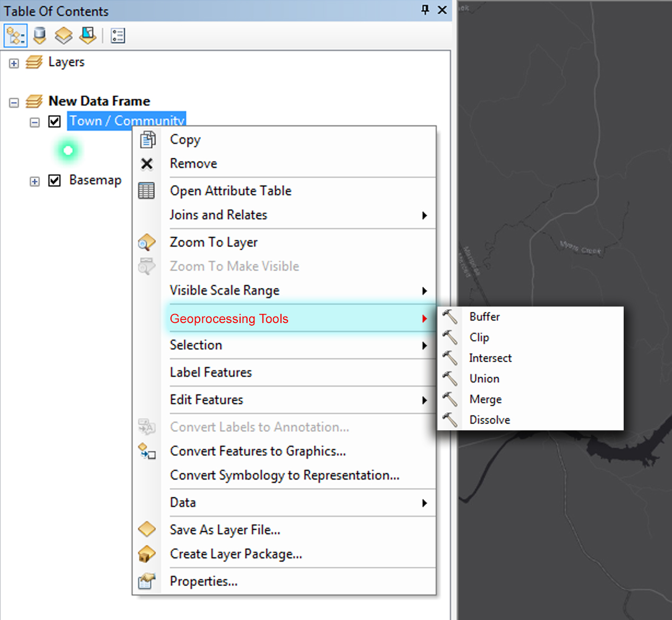Expand the Layers data frame
The height and width of the screenshot is (620, 672).
(x=13, y=63)
